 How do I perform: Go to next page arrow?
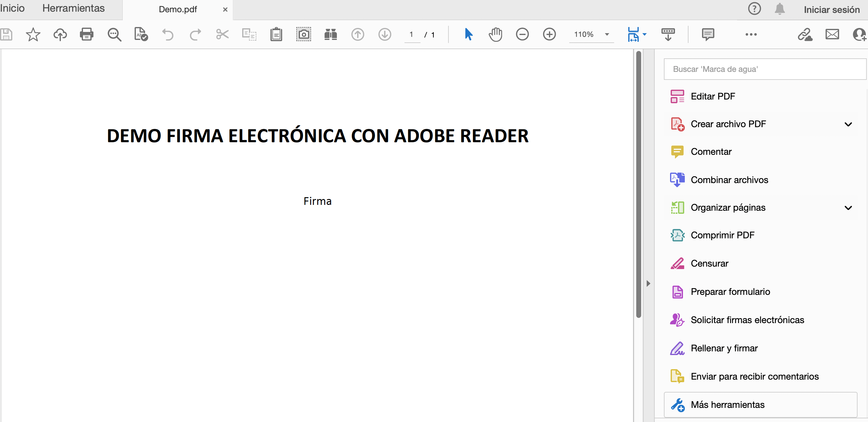(x=385, y=34)
